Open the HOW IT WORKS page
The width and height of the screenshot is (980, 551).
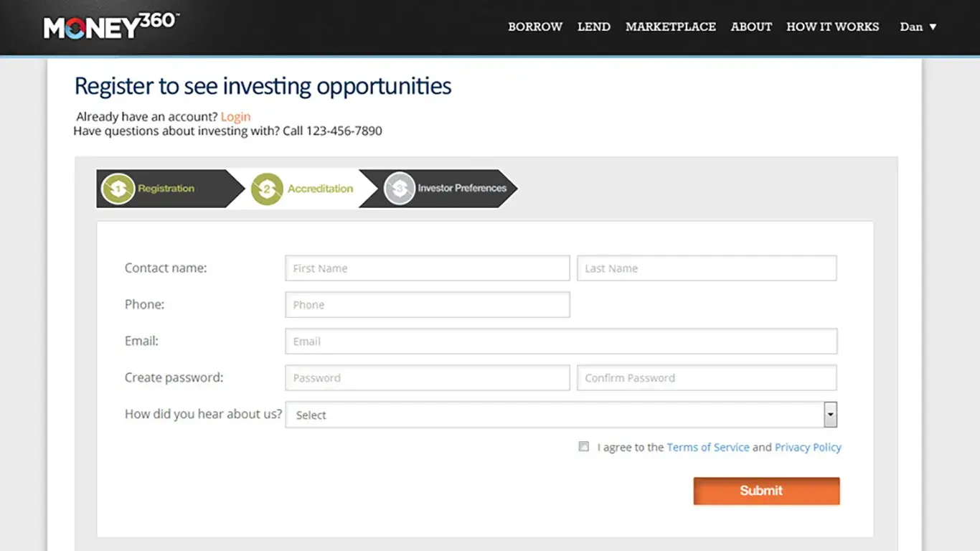[832, 27]
